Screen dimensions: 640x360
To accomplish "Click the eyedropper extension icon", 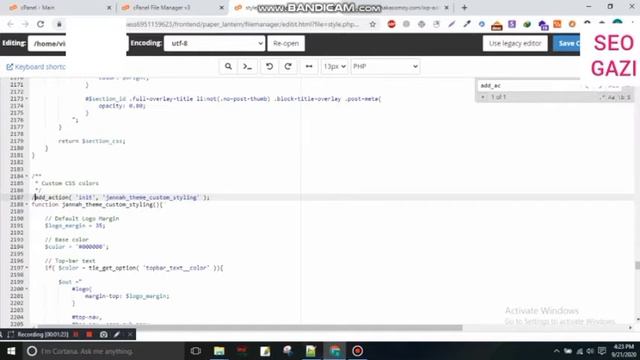I will click(467, 24).
